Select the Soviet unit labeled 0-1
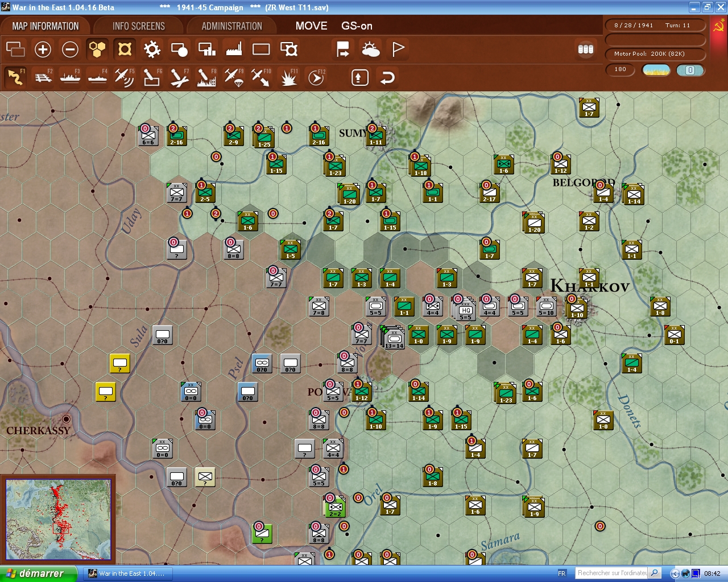Viewport: 728px width, 582px height. pyautogui.click(x=674, y=335)
